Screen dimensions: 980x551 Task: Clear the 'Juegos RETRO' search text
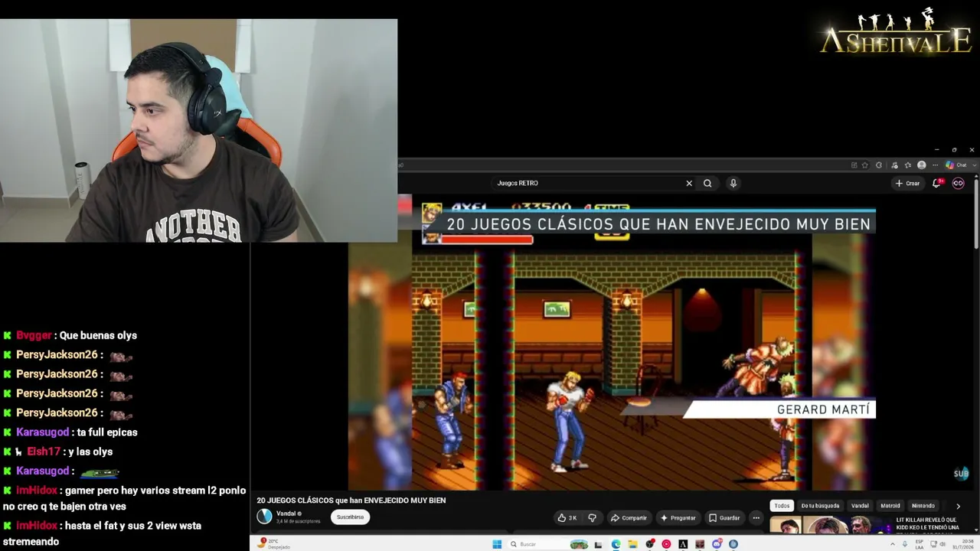(689, 183)
